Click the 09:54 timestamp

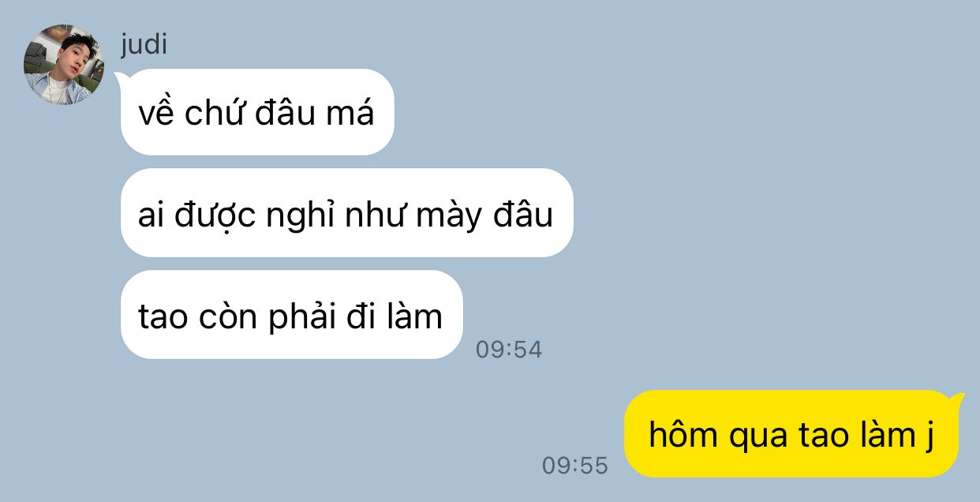(x=509, y=349)
